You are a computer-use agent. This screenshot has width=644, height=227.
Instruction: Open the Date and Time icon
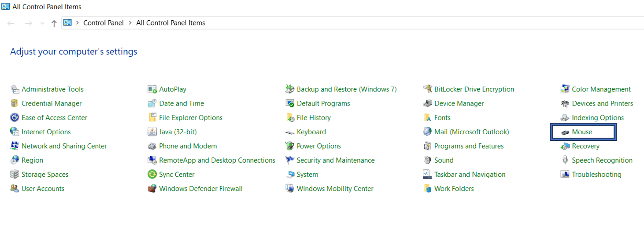click(152, 103)
